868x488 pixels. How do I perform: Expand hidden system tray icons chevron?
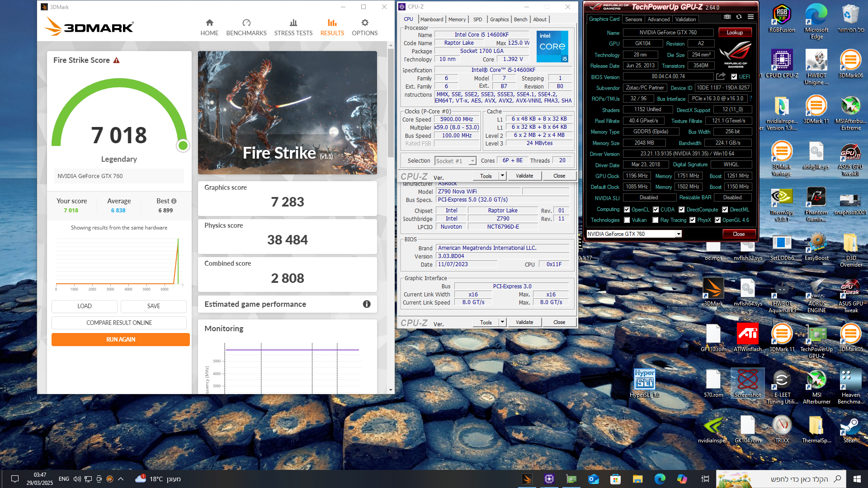tap(121, 479)
